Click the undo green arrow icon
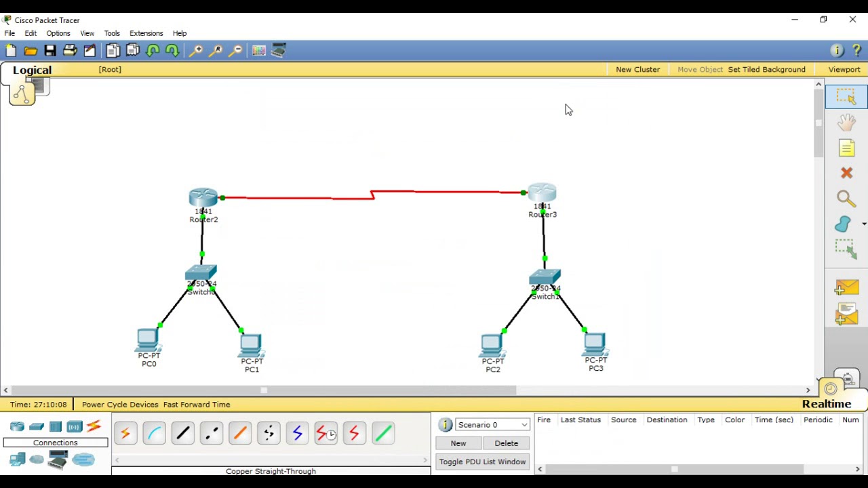This screenshot has height=488, width=868. pos(153,51)
